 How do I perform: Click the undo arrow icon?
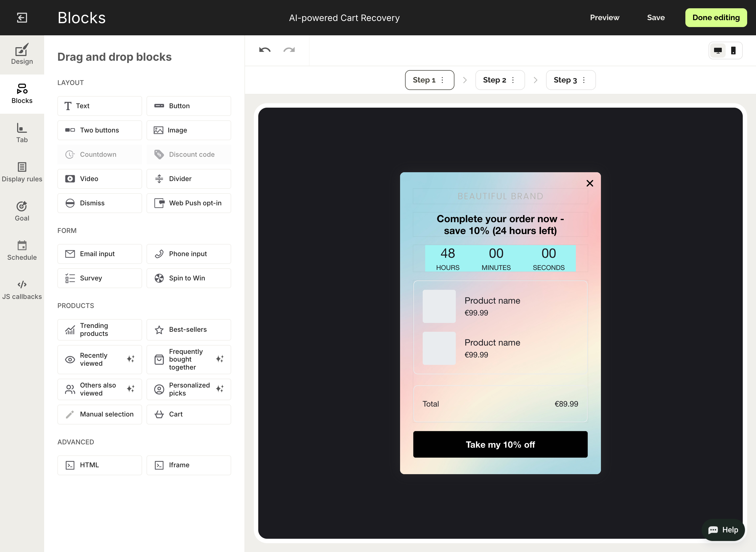[x=265, y=50]
